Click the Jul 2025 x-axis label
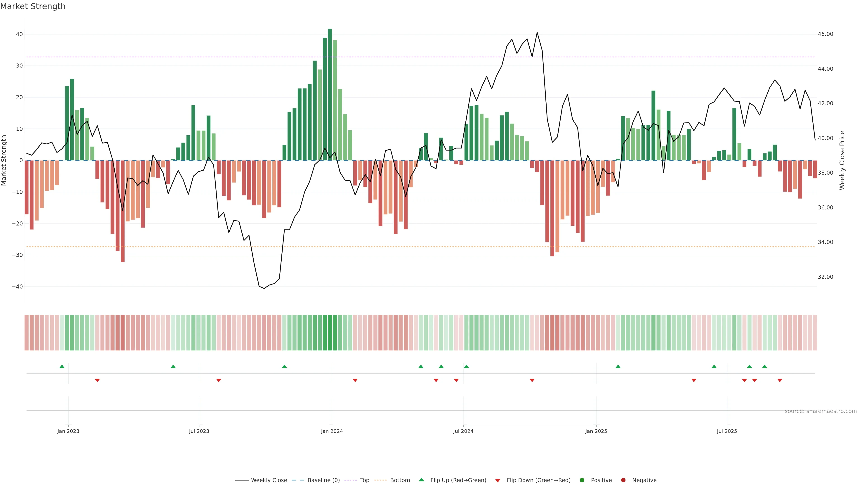The image size is (868, 488). click(x=727, y=431)
